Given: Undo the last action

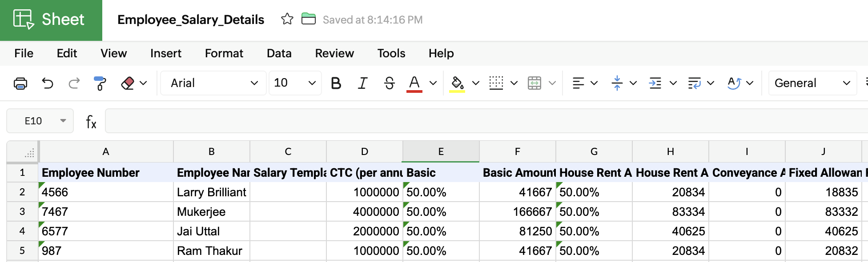Looking at the screenshot, I should [x=47, y=83].
